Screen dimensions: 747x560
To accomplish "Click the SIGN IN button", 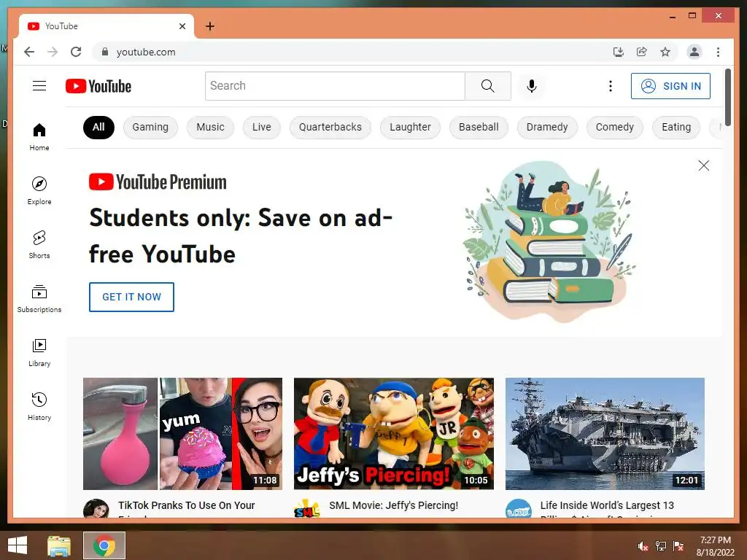I will click(x=670, y=86).
